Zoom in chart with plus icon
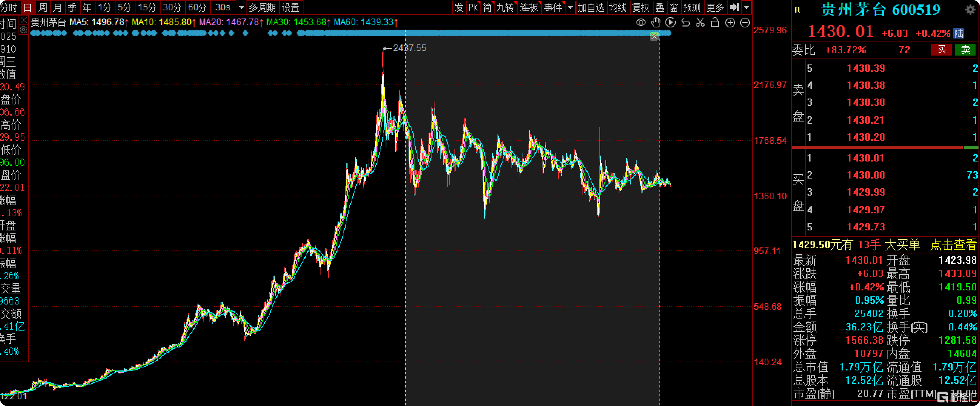Screen dimensions: 980x406 (x=730, y=23)
